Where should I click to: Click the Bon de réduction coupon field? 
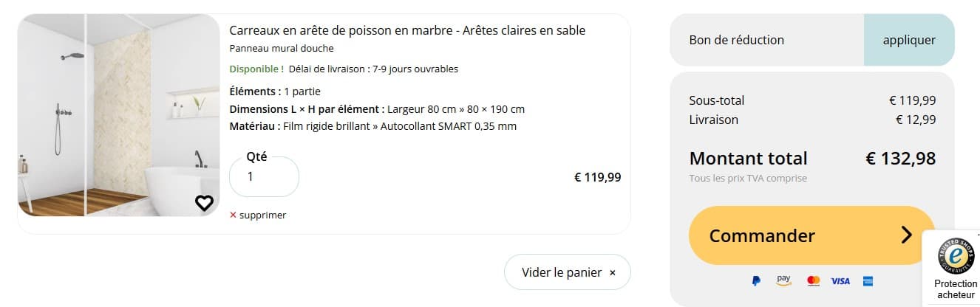[766, 40]
